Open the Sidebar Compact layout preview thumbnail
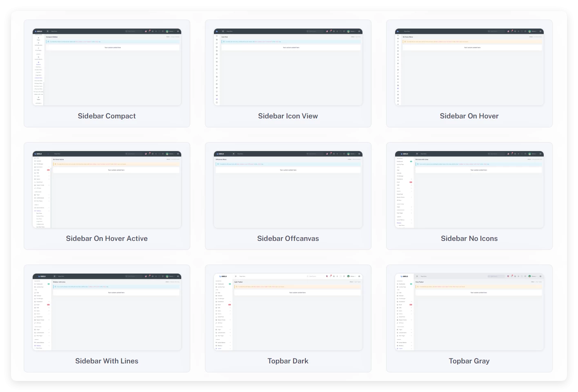Image resolution: width=578 pixels, height=392 pixels. (x=107, y=67)
